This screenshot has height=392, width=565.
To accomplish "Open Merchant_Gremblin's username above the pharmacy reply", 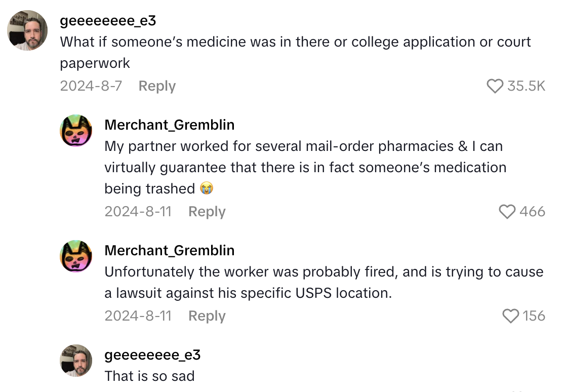I will pos(169,125).
